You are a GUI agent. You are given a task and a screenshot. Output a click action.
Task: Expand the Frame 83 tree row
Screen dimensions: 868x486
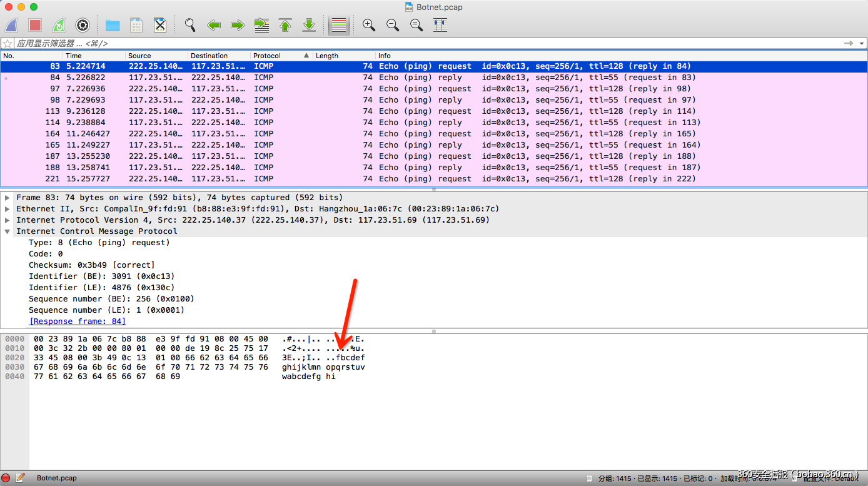click(x=8, y=198)
